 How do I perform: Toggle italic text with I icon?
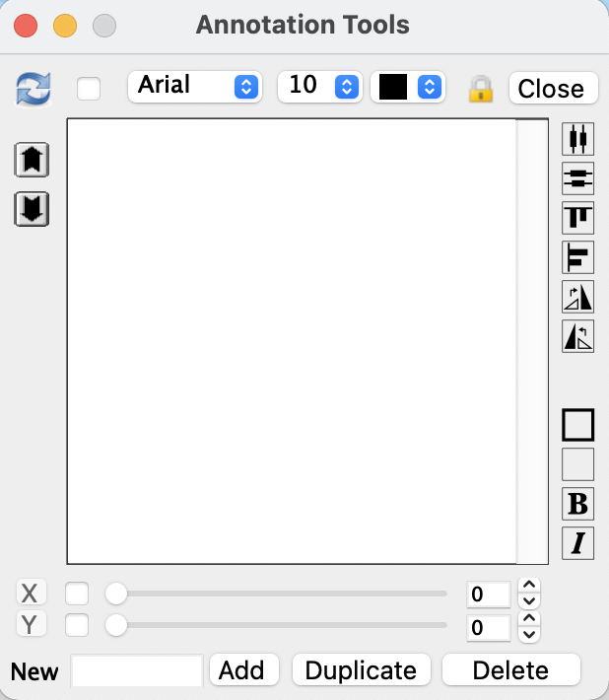(577, 543)
